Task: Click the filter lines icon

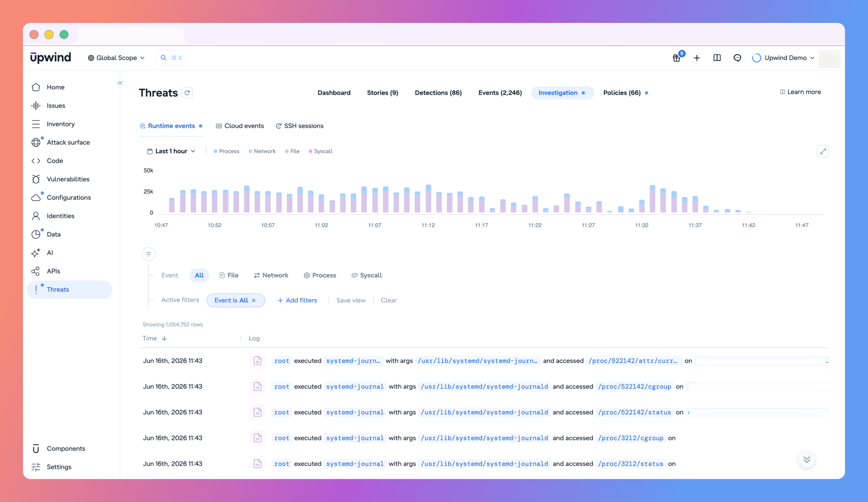Action: [149, 254]
